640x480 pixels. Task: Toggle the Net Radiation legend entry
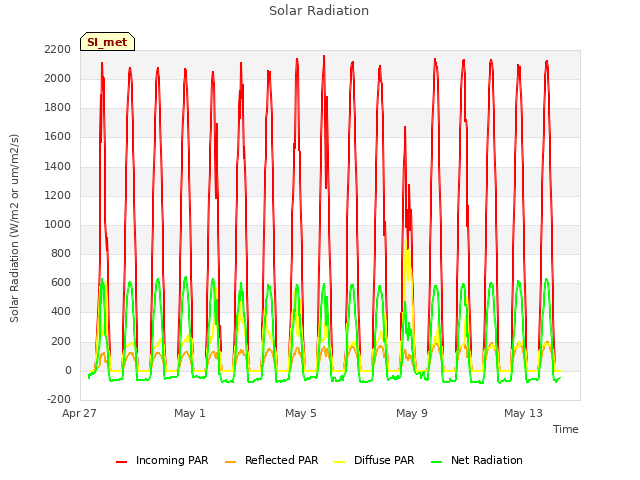coord(477,460)
